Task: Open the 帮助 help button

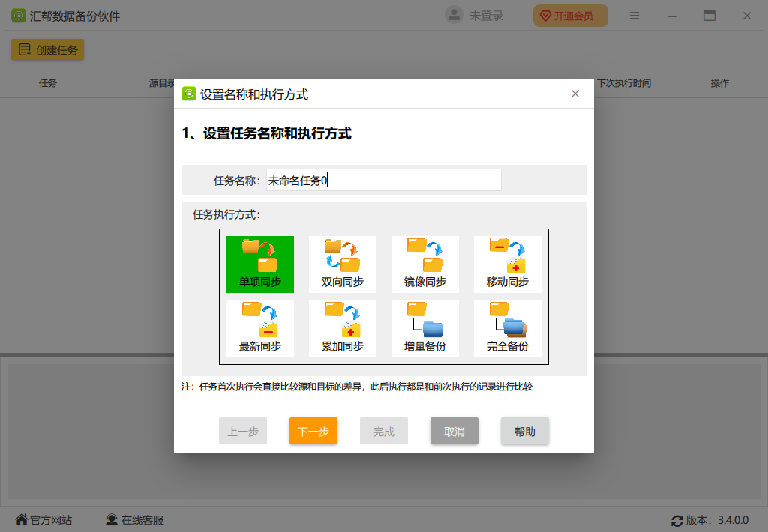Action: tap(524, 431)
